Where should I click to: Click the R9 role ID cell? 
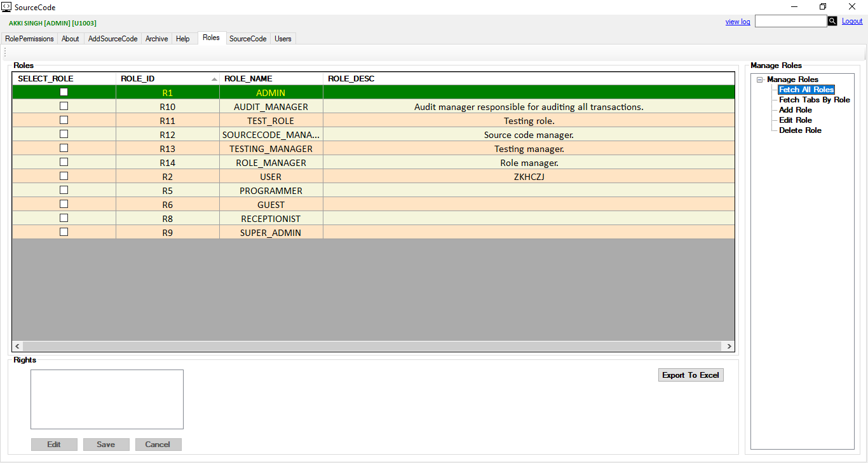168,233
